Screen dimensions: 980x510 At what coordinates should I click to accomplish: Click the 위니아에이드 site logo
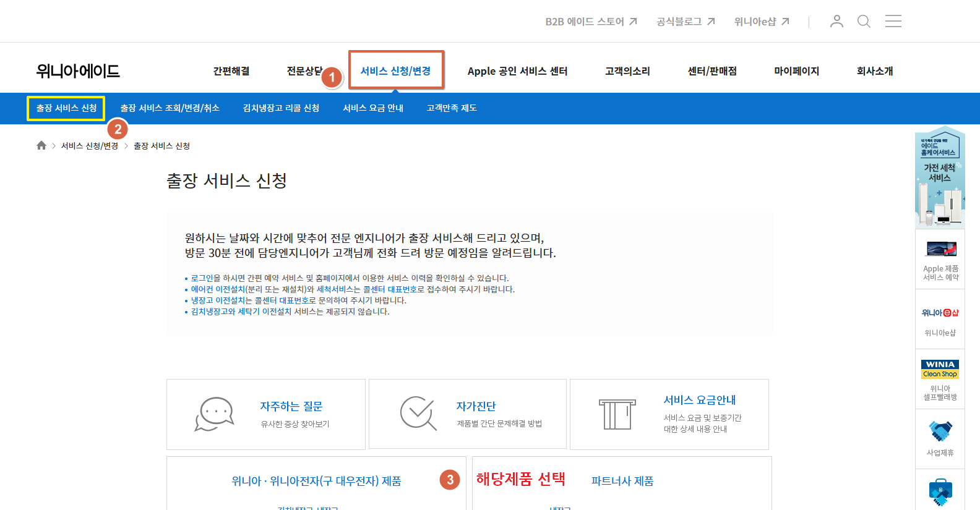78,71
